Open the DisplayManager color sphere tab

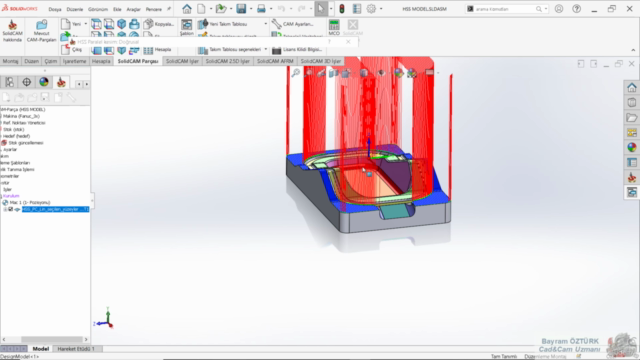(x=44, y=82)
